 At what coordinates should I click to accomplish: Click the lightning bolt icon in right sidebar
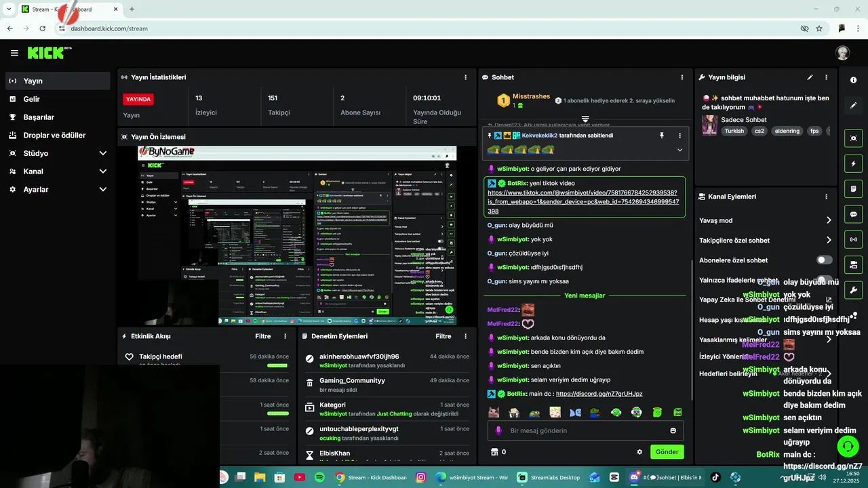[853, 163]
